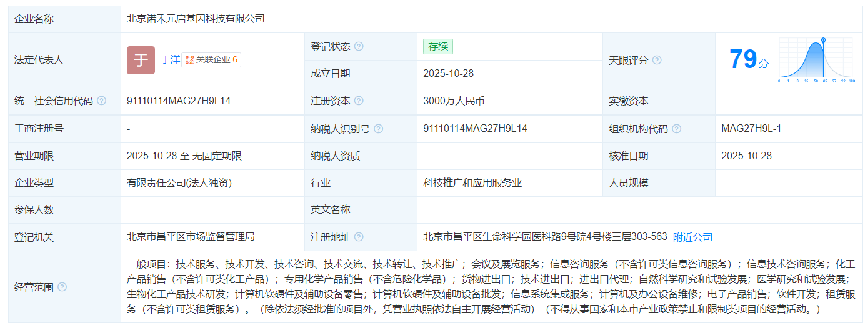Open legal representative 于洋's profile link
Screen dimensions: 868x328
170,60
